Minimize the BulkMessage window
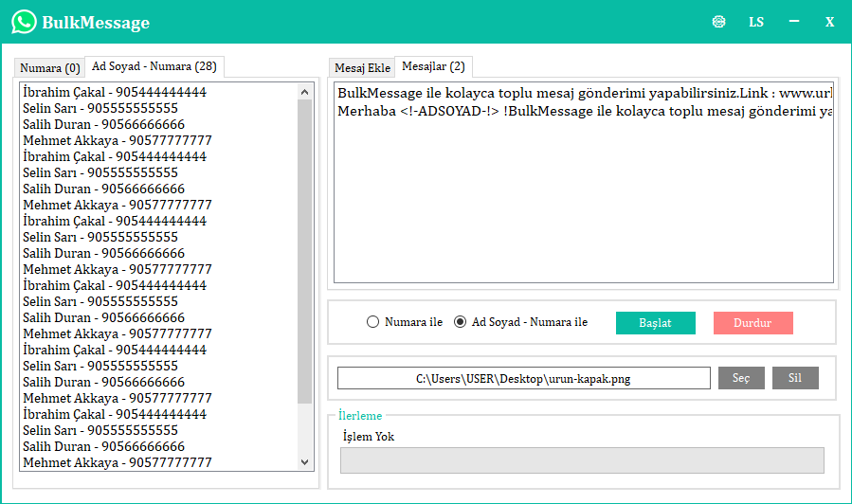 (x=794, y=22)
